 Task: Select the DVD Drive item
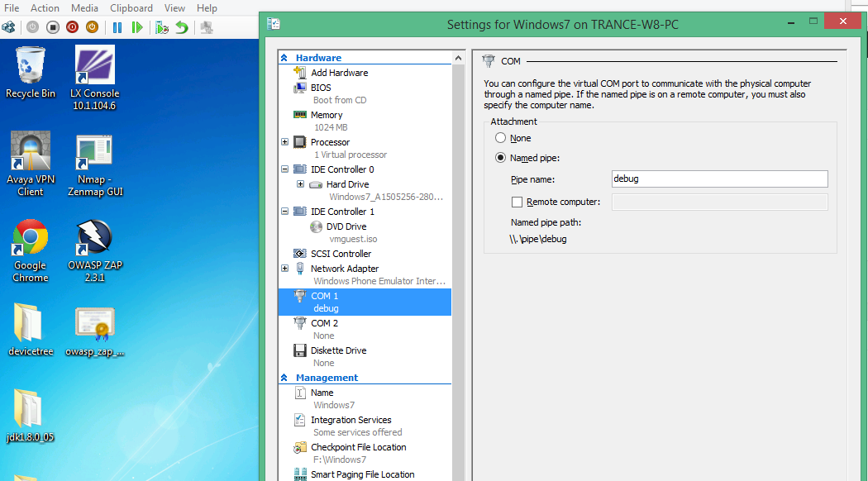tap(346, 226)
